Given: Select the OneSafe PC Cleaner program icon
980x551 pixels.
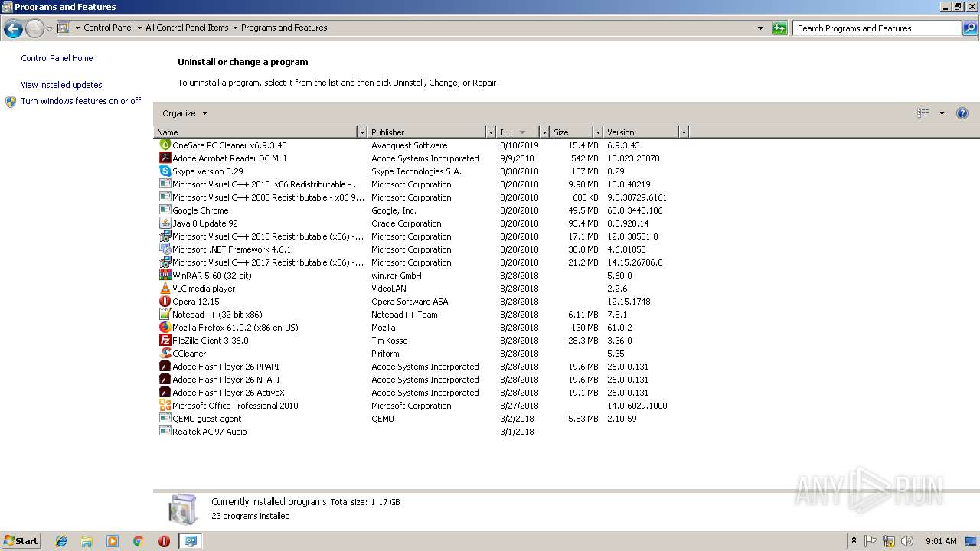Looking at the screenshot, I should coord(165,145).
